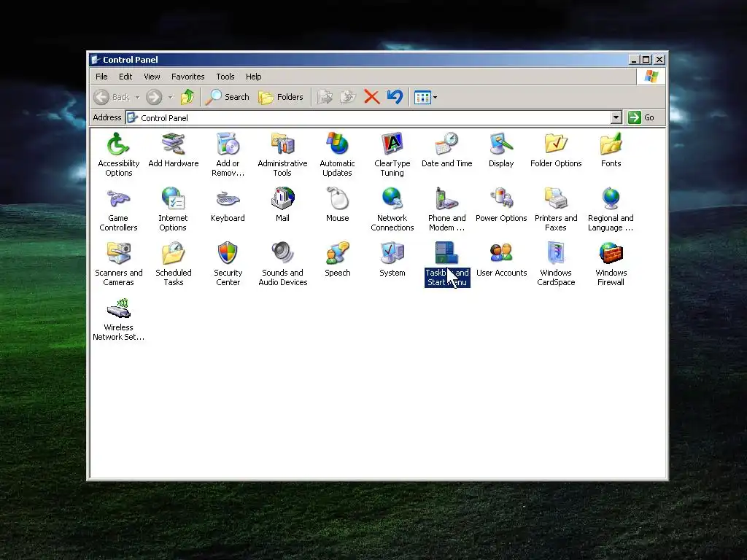Open the Tools menu

[x=225, y=77]
